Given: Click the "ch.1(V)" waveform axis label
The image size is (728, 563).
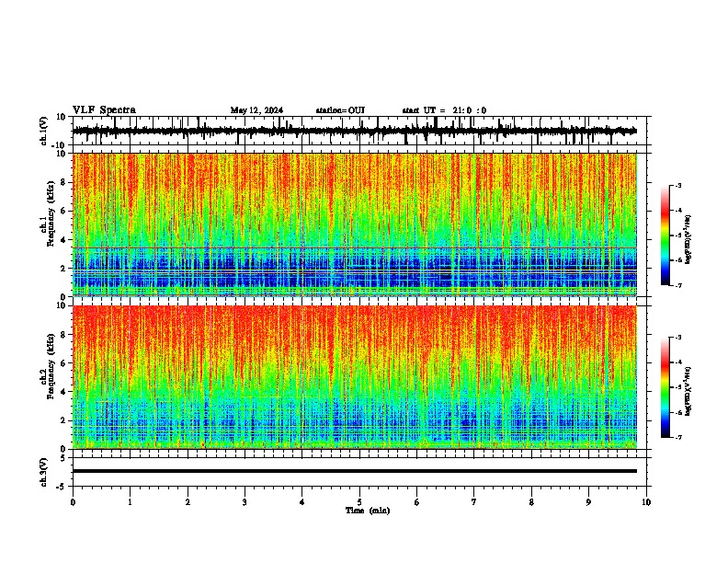Looking at the screenshot, I should [x=44, y=131].
